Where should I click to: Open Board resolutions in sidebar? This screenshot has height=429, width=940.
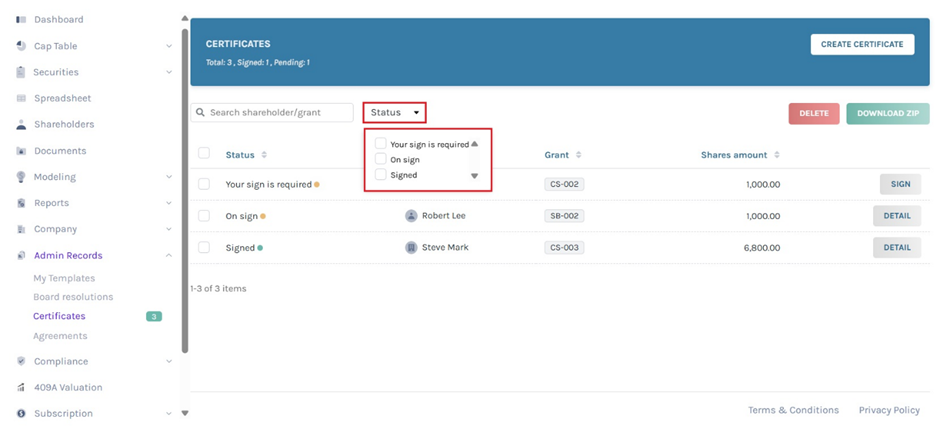(73, 297)
